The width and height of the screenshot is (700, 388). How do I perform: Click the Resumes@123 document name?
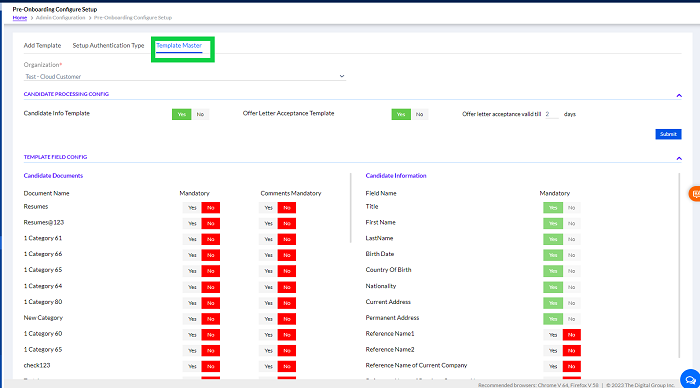[x=44, y=222]
